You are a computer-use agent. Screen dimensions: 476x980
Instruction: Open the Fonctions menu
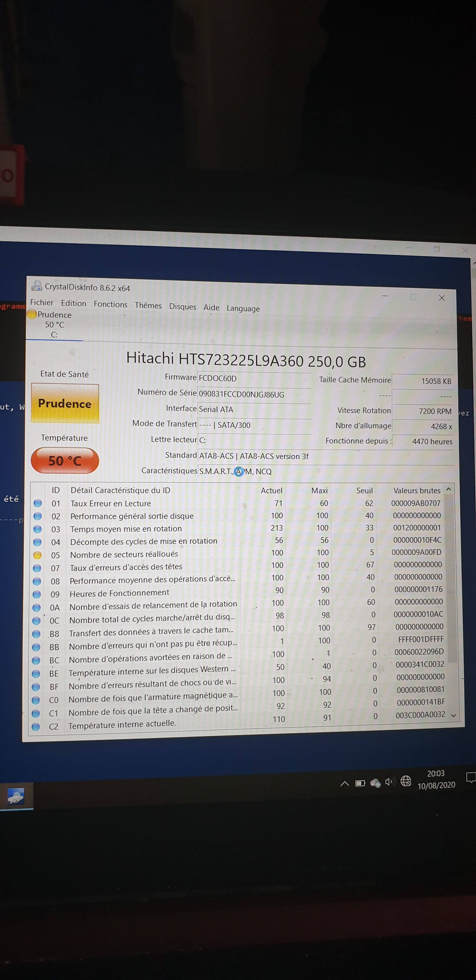(110, 304)
